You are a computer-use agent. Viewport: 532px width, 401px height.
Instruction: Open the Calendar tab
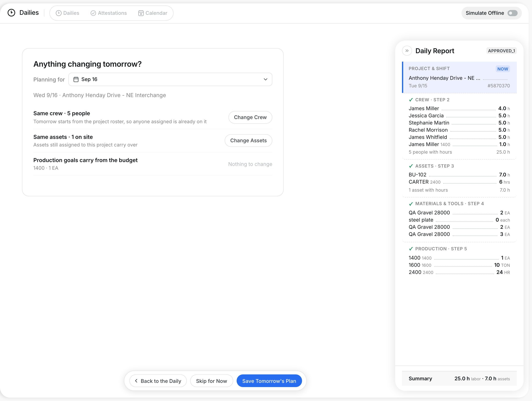(x=153, y=13)
